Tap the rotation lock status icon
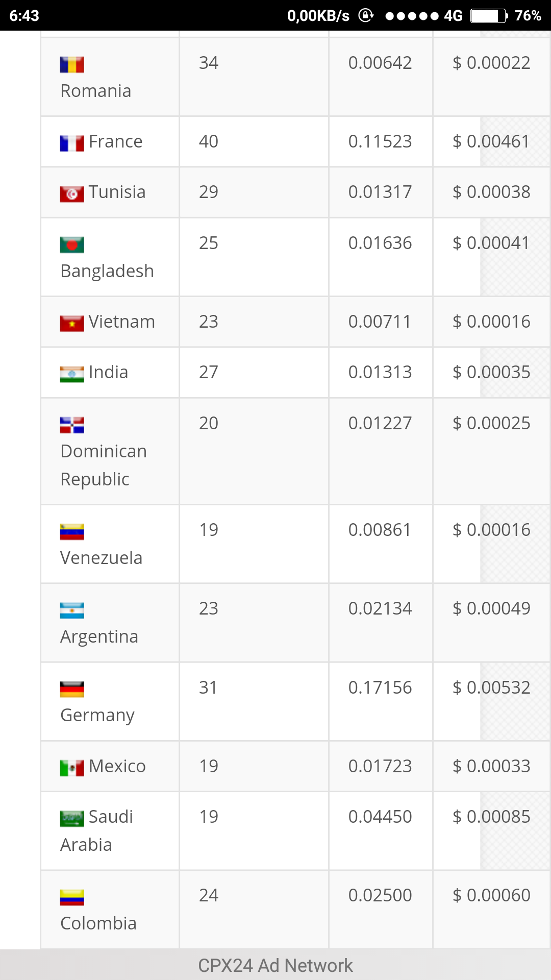The width and height of the screenshot is (551, 980). (x=366, y=16)
